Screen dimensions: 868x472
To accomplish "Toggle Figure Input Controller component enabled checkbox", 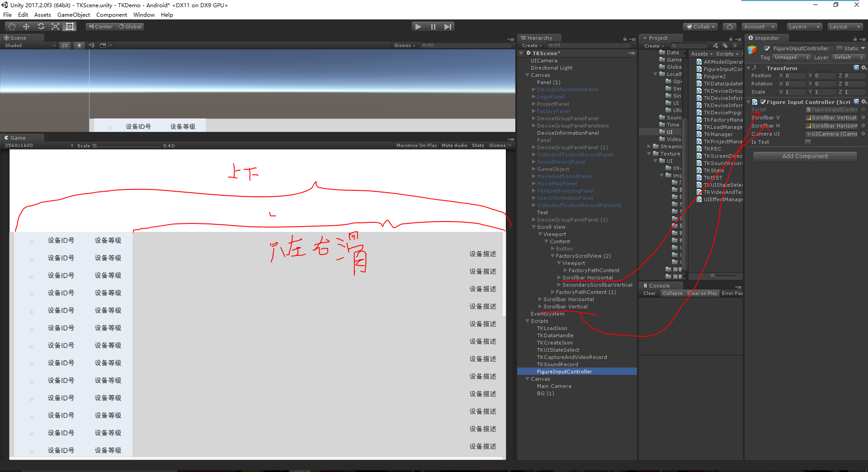I will click(763, 102).
